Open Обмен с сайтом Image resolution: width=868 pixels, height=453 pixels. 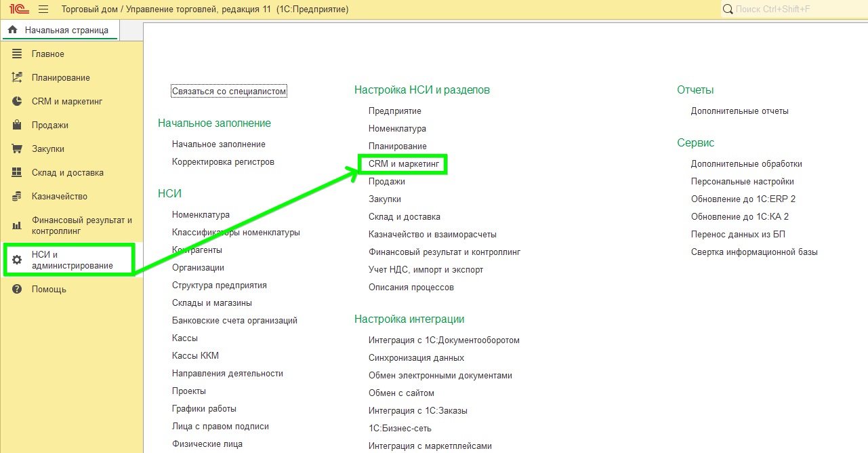(x=401, y=393)
